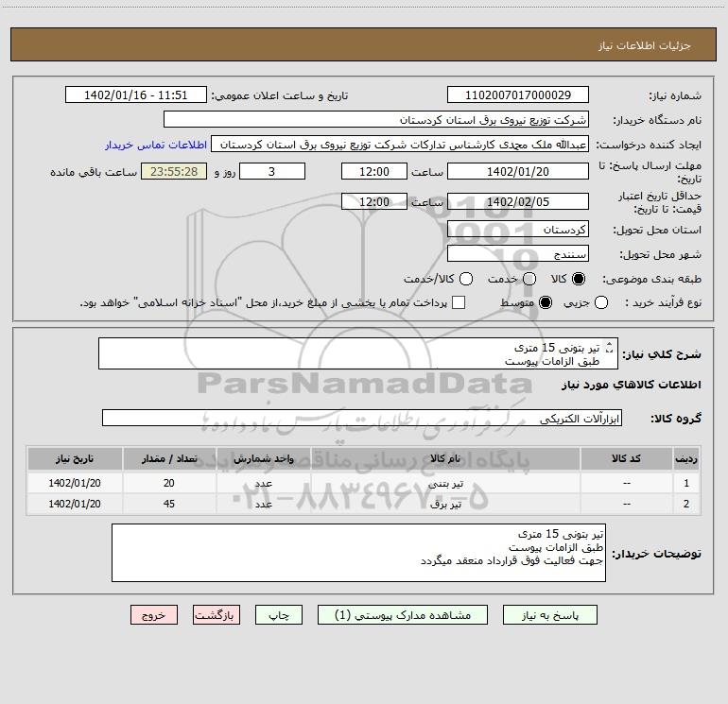Click the بازگشت back button
This screenshot has height=704, width=728.
[x=217, y=615]
